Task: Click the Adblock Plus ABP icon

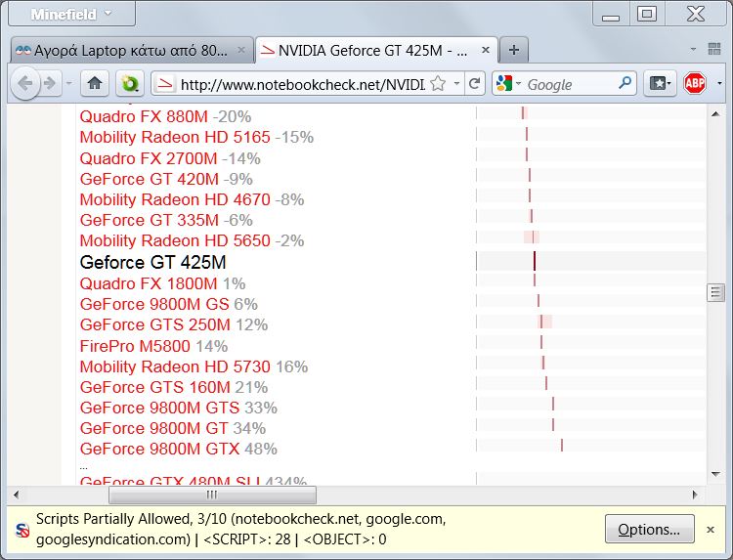Action: pos(695,84)
